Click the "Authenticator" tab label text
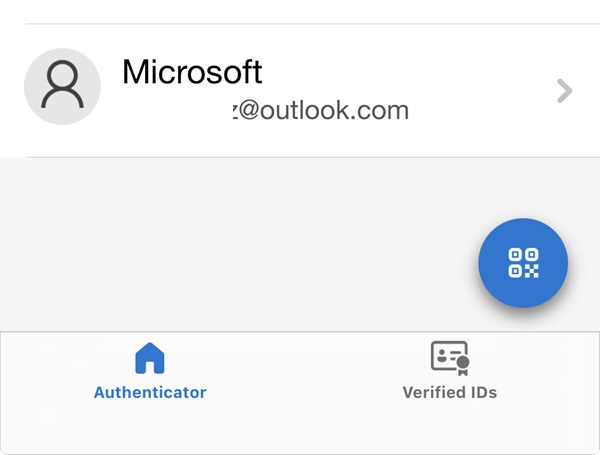The height and width of the screenshot is (455, 600). tap(150, 393)
